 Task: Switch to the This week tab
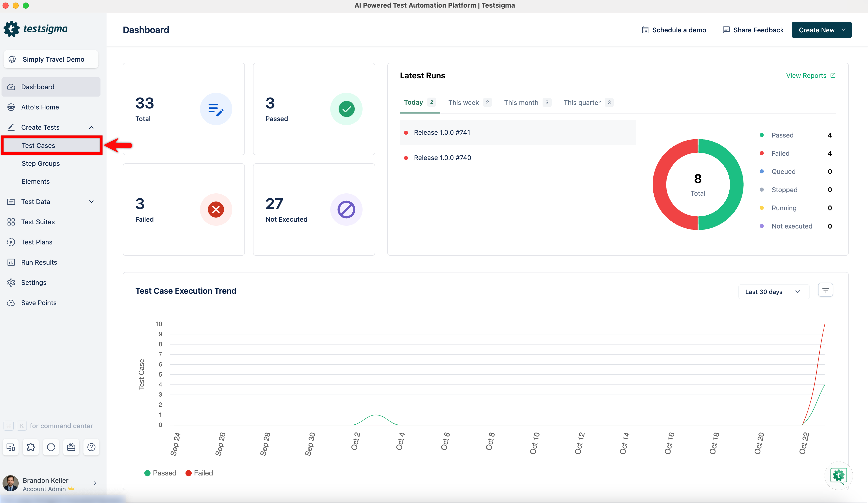[x=464, y=102]
